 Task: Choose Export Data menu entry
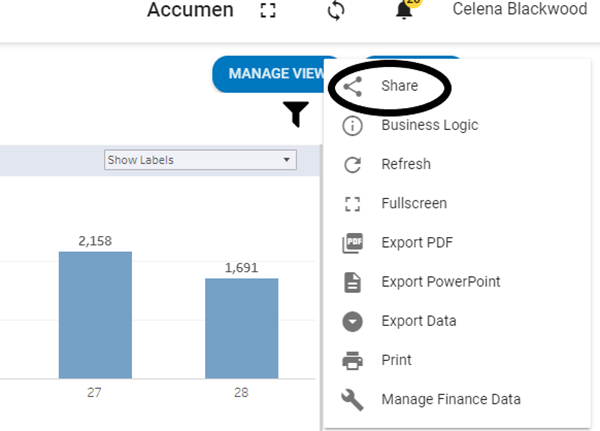click(x=418, y=321)
